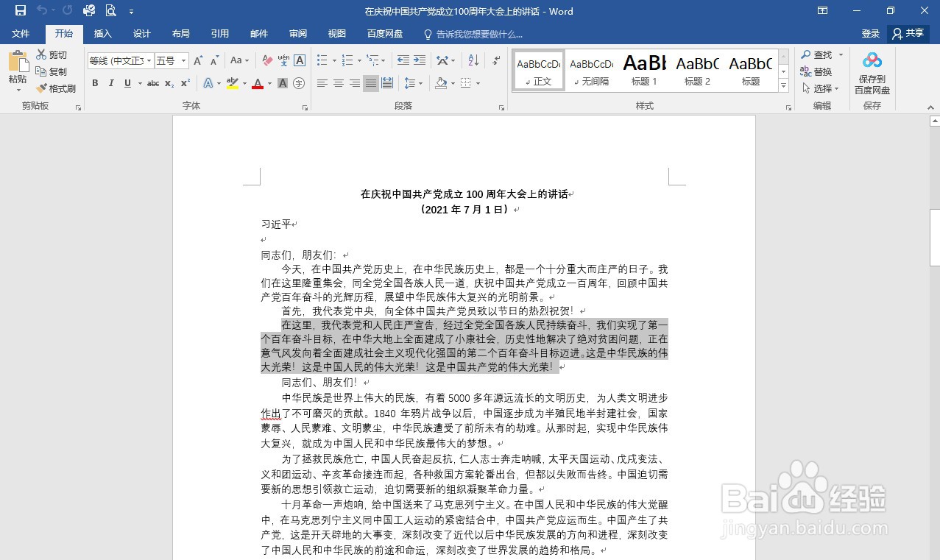The width and height of the screenshot is (940, 560).
Task: Toggle superscript formatting
Action: [x=185, y=83]
